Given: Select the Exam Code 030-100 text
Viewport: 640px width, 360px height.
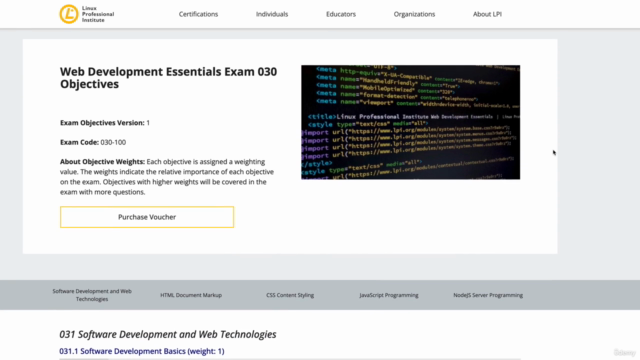Looking at the screenshot, I should click(93, 142).
